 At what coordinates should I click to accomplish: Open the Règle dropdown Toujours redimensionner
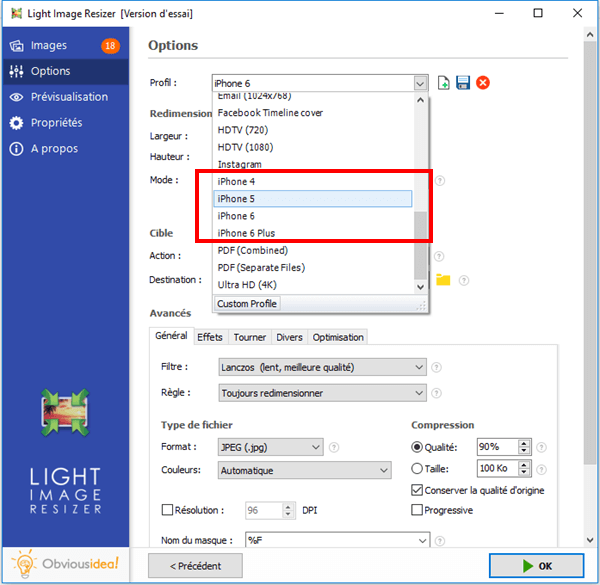(x=323, y=393)
